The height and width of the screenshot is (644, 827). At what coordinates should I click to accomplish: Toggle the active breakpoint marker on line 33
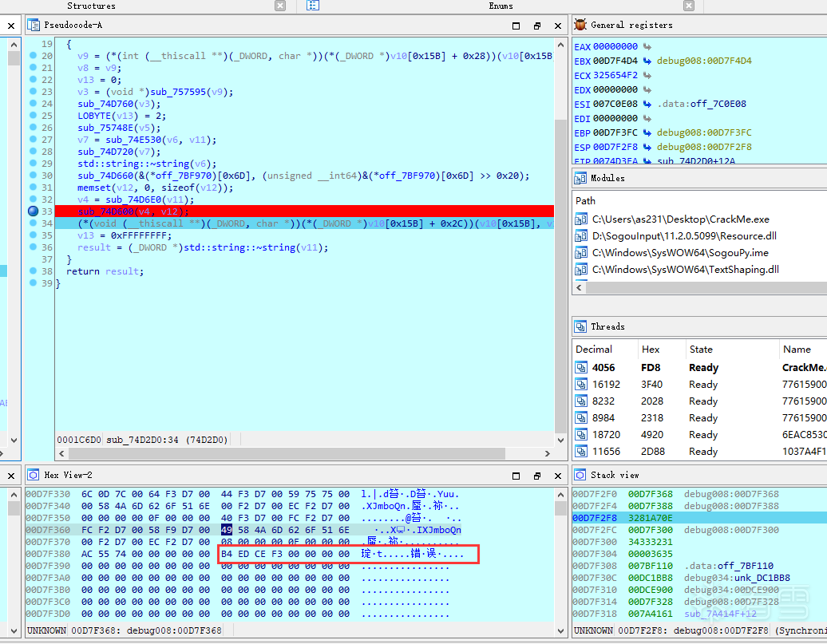34,211
